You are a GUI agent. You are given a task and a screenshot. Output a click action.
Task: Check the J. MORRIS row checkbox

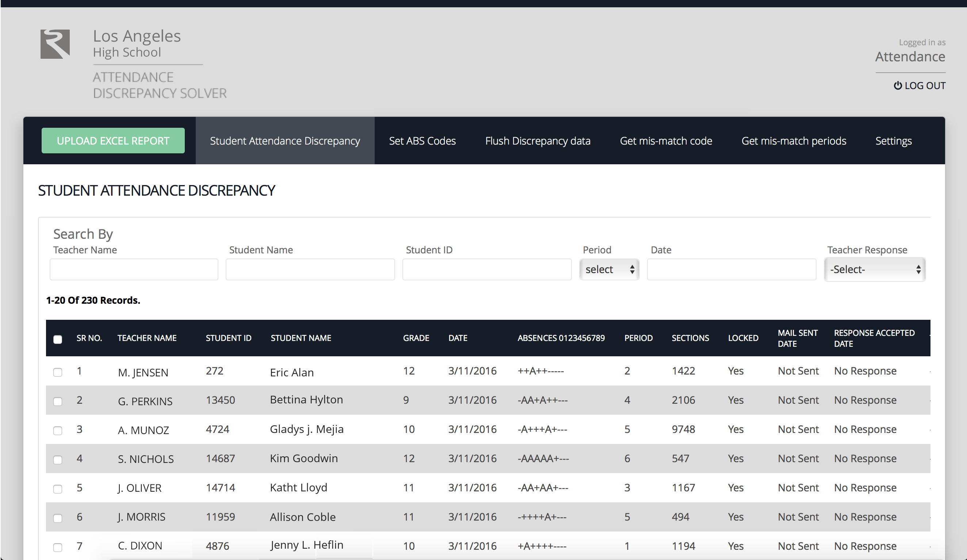point(58,518)
